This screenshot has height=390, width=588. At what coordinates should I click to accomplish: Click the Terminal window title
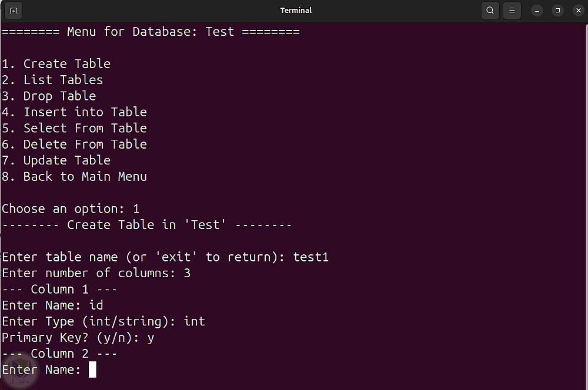coord(296,11)
